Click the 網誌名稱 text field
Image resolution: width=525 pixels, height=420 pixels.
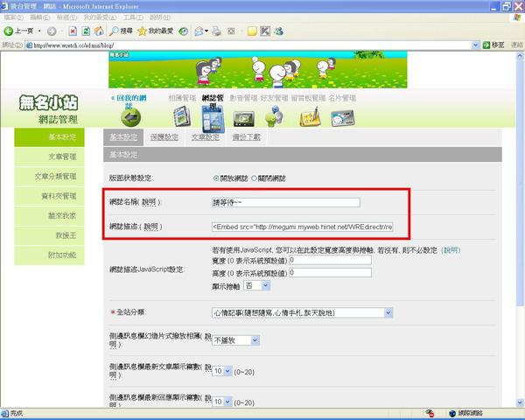tap(286, 203)
